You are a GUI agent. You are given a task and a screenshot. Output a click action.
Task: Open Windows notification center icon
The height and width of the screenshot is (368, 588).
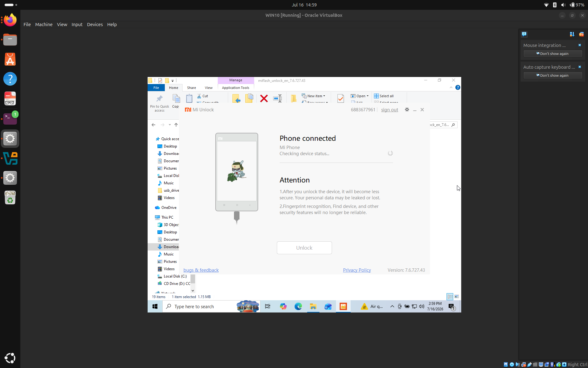pos(452,306)
